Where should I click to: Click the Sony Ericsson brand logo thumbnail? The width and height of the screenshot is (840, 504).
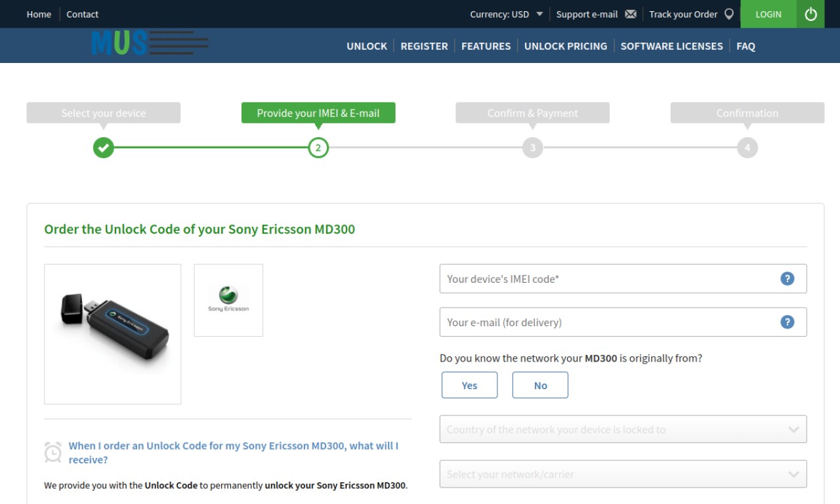click(228, 300)
